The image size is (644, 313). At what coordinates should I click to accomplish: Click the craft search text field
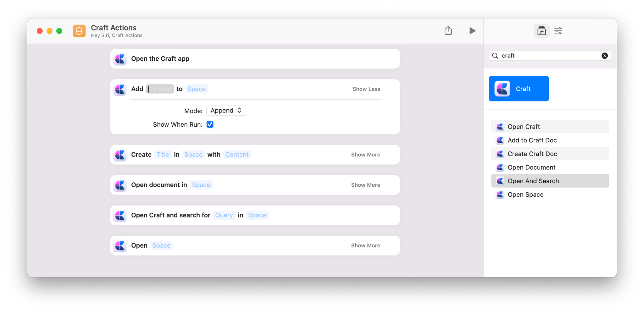coord(550,56)
